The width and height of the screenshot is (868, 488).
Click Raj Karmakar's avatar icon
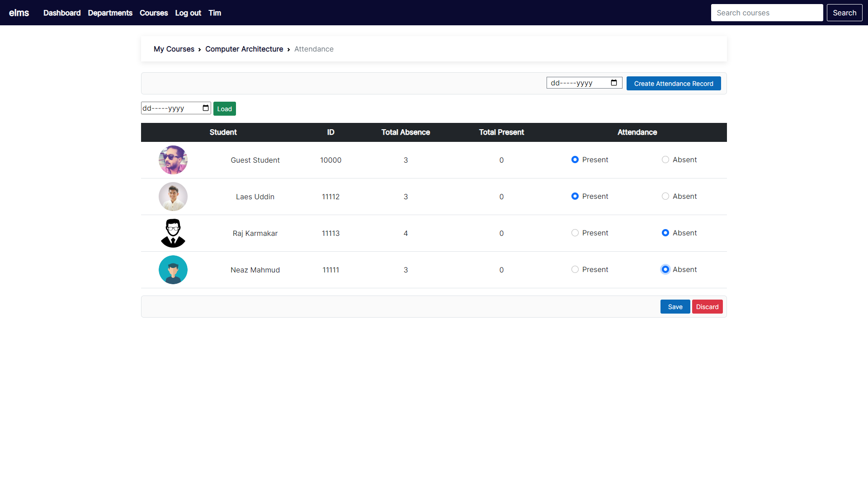pyautogui.click(x=173, y=233)
